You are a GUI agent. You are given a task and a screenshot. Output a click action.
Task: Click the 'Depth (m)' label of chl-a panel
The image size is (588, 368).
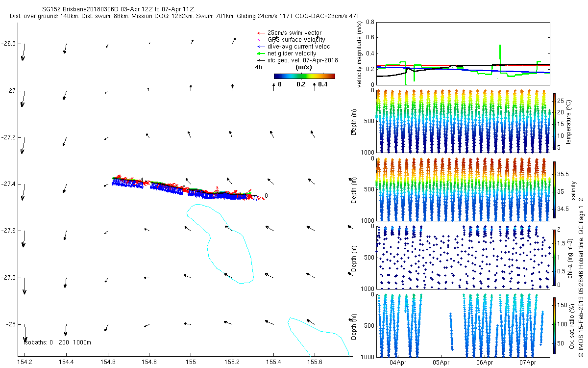354,257
